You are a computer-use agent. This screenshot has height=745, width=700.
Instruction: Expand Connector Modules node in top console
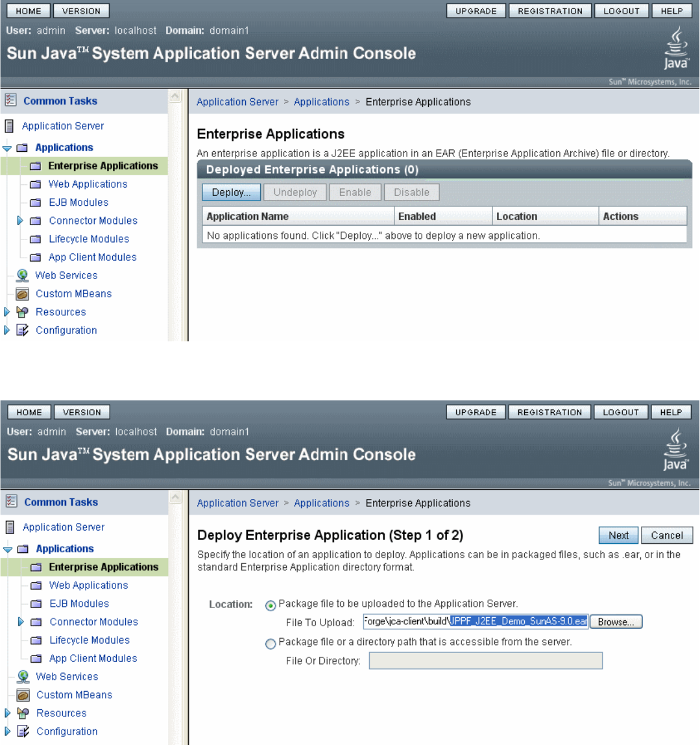20,221
